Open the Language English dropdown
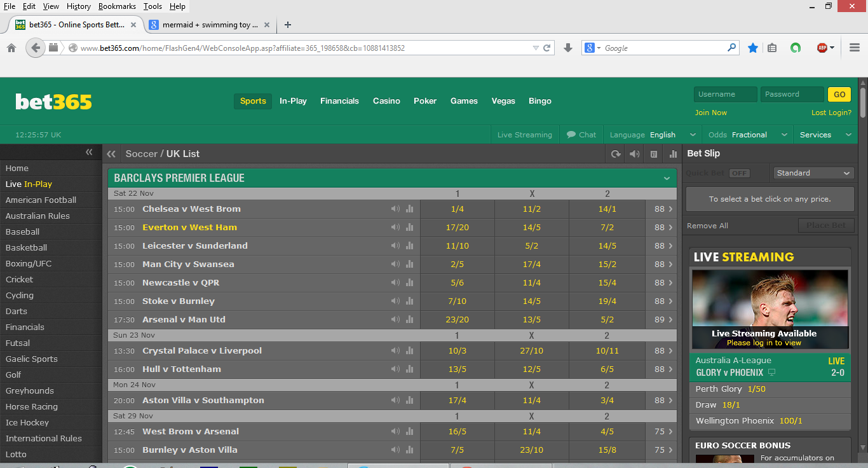The width and height of the screenshot is (868, 468). pyautogui.click(x=653, y=135)
